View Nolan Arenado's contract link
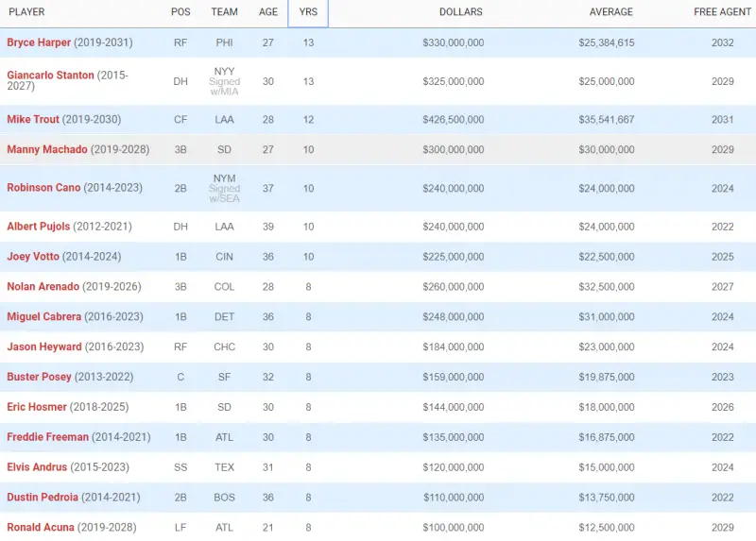The image size is (756, 541). pos(43,287)
